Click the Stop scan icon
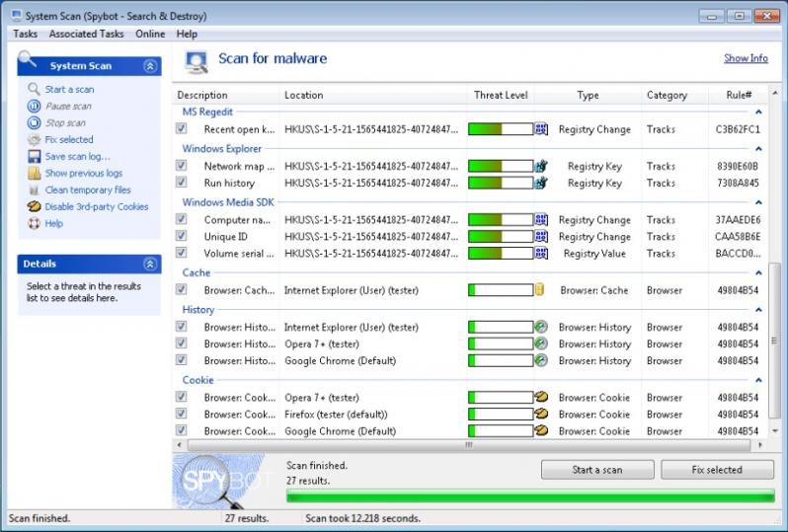This screenshot has width=788, height=532. pos(34,122)
